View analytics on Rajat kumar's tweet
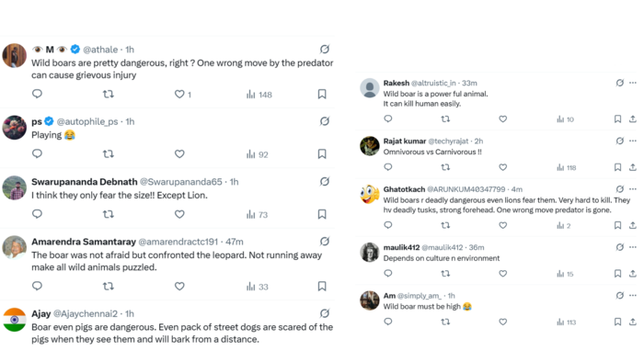Screen dimensions: 644x362 pos(567,167)
